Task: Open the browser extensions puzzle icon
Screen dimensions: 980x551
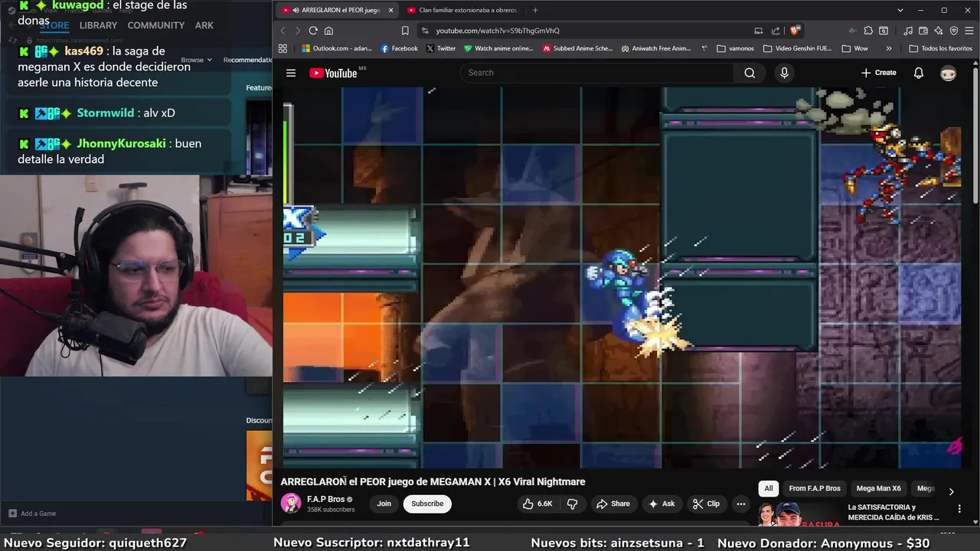Action: point(868,31)
